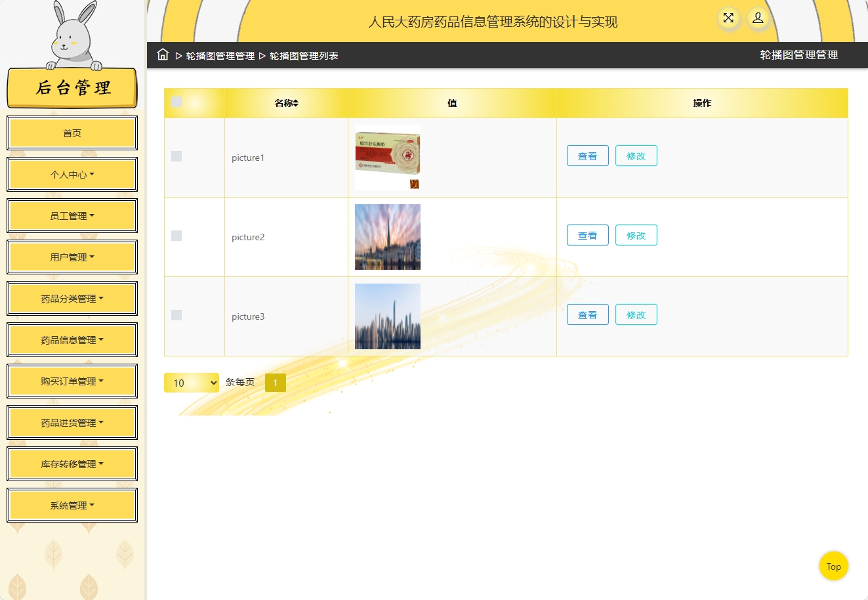Go to 首页 in the sidebar

(x=72, y=133)
